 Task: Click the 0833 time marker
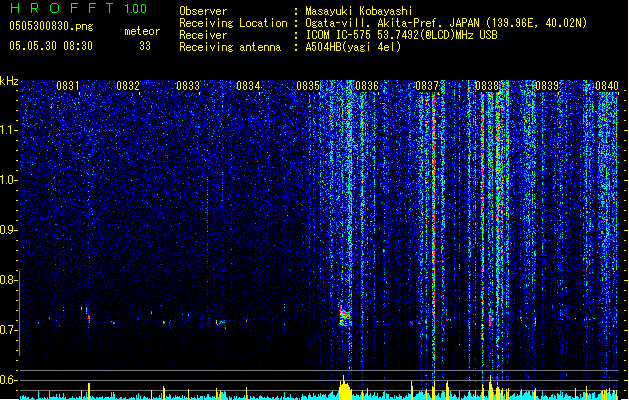click(x=188, y=86)
